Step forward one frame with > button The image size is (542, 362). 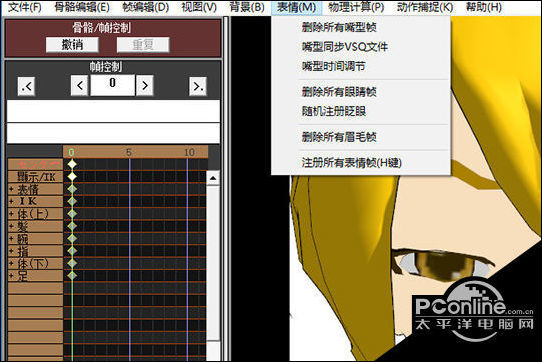tap(145, 85)
